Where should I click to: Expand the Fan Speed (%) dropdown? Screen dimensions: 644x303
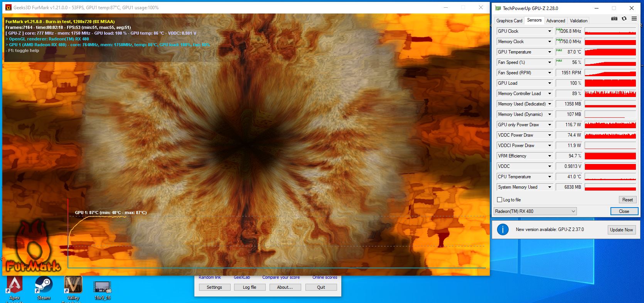(550, 62)
